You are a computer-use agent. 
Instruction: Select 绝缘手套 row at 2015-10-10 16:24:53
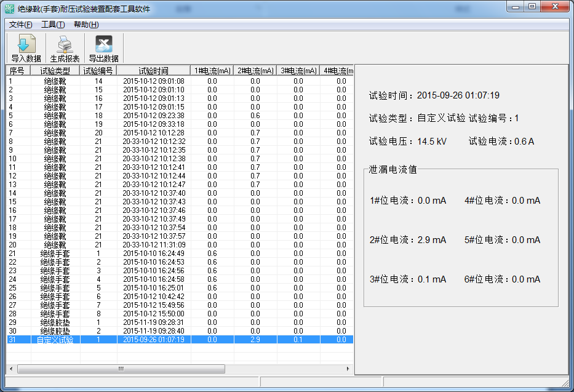pos(180,262)
